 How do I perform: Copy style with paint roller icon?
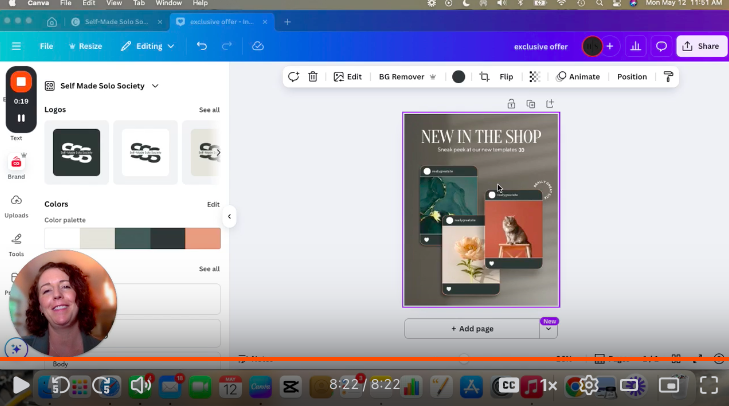coord(668,77)
